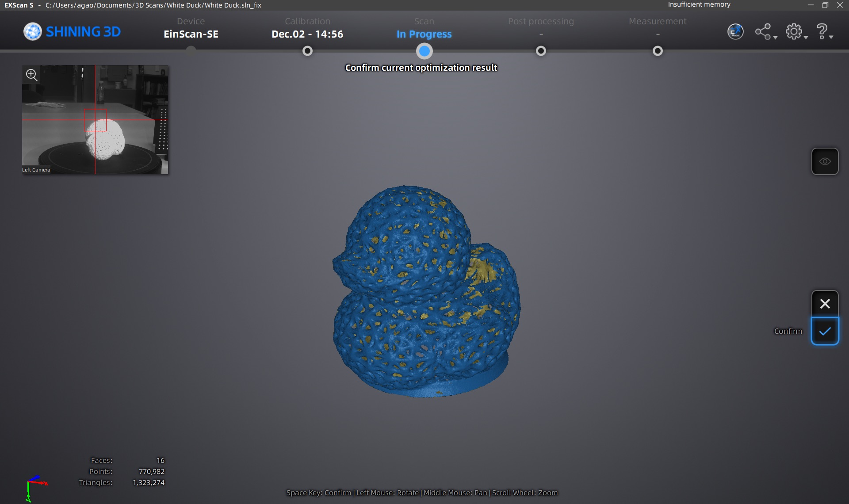Click the Left Camera preview thumbnail
Screen dimensions: 849x504
coord(95,128)
